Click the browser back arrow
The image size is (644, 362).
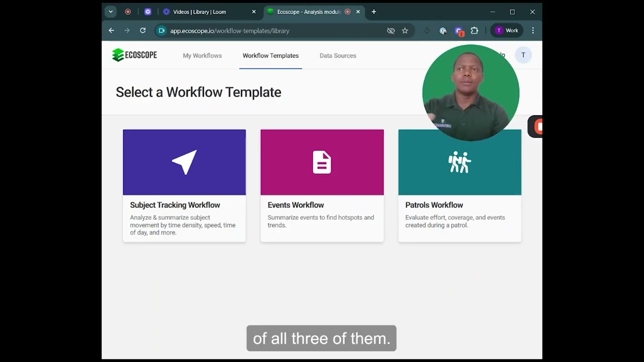[111, 31]
